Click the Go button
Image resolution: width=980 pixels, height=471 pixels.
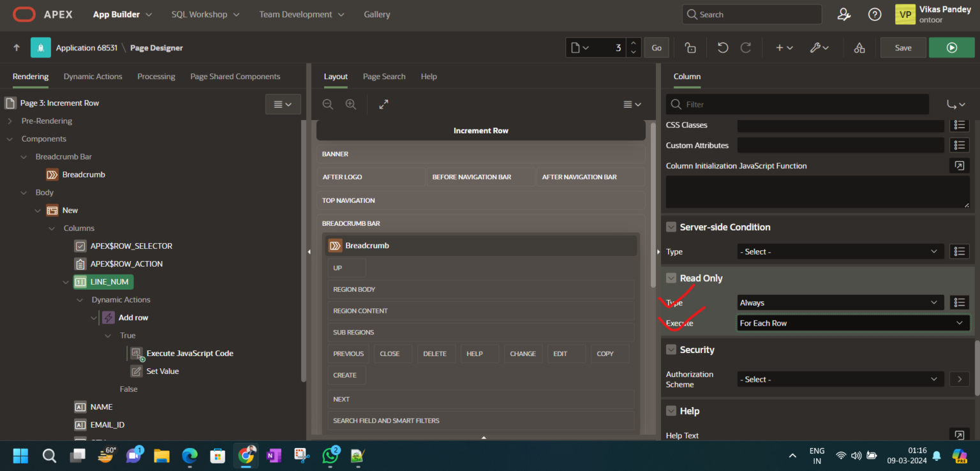click(656, 48)
